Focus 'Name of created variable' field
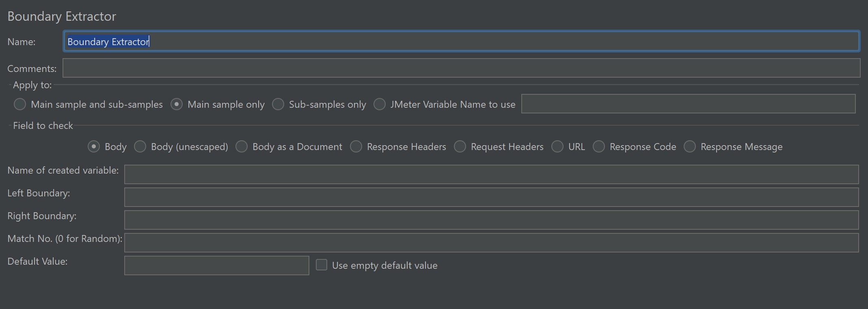 (491, 174)
